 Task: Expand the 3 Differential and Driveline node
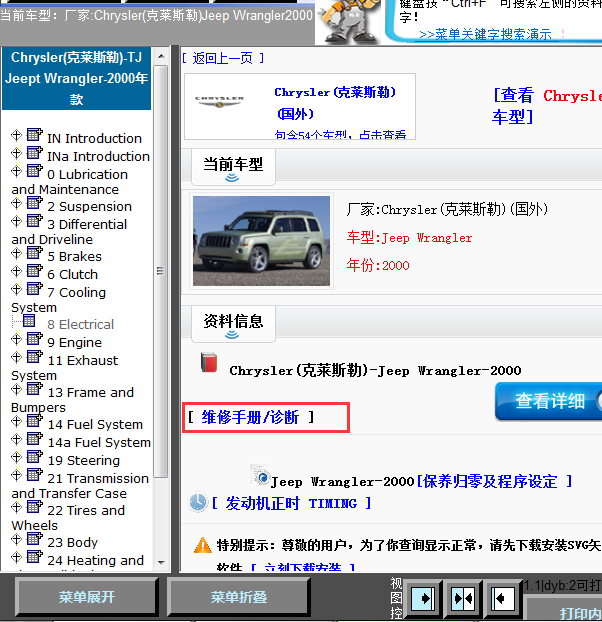[x=16, y=221]
